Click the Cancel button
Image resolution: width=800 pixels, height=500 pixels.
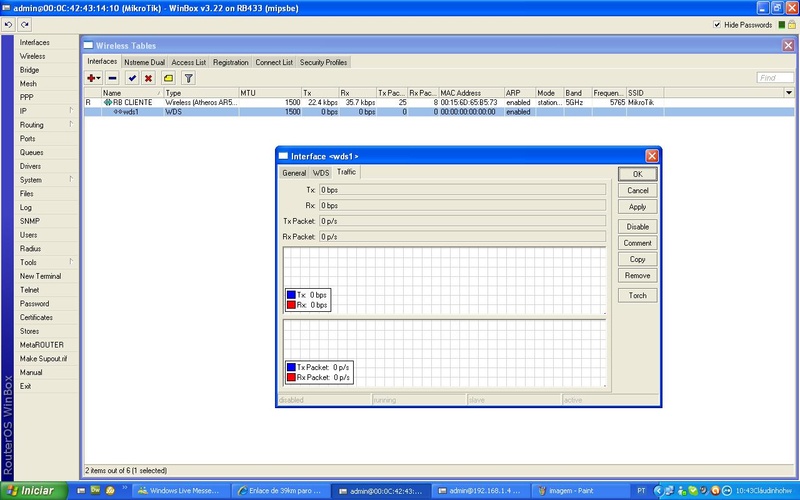(x=638, y=190)
